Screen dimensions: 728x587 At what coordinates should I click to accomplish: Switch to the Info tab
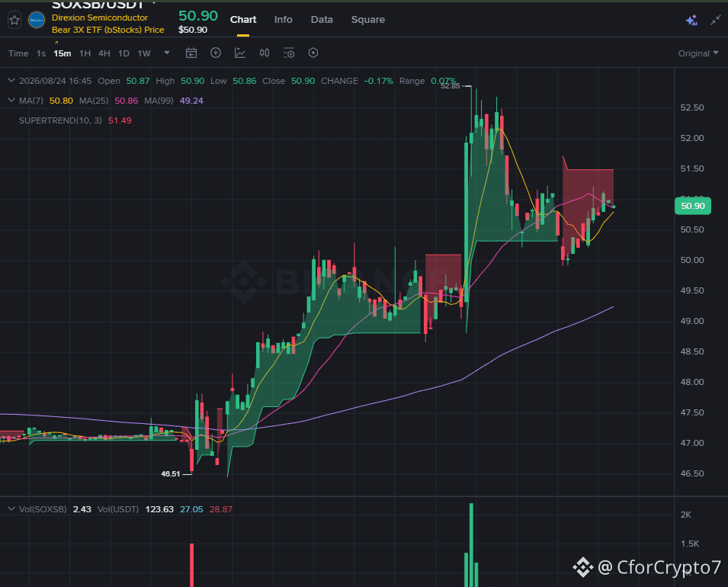[284, 20]
